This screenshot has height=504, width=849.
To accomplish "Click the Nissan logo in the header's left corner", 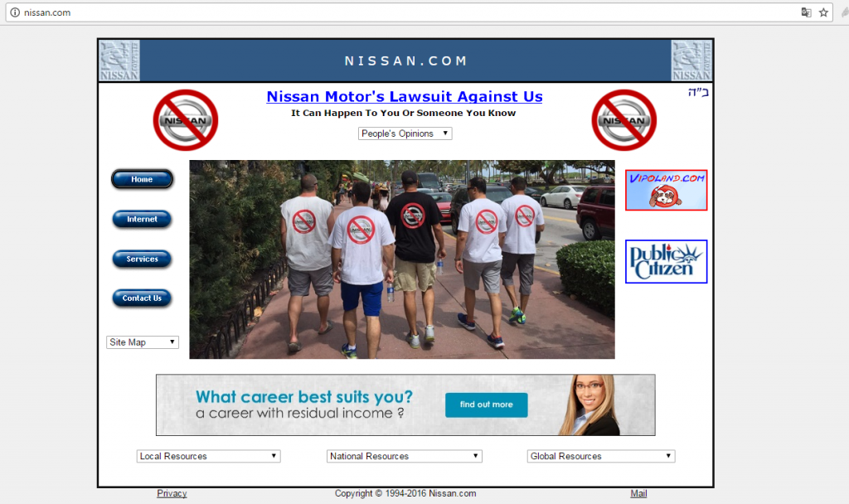I will (x=119, y=61).
